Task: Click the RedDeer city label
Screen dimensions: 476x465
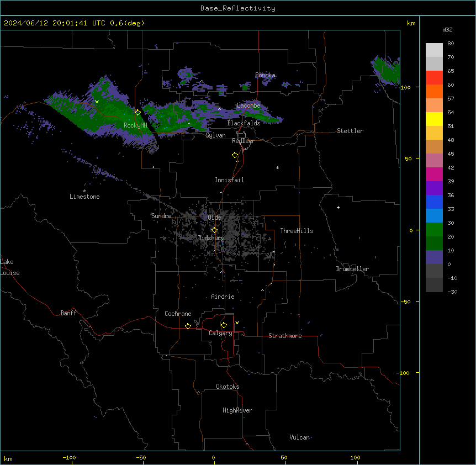Action: click(243, 141)
